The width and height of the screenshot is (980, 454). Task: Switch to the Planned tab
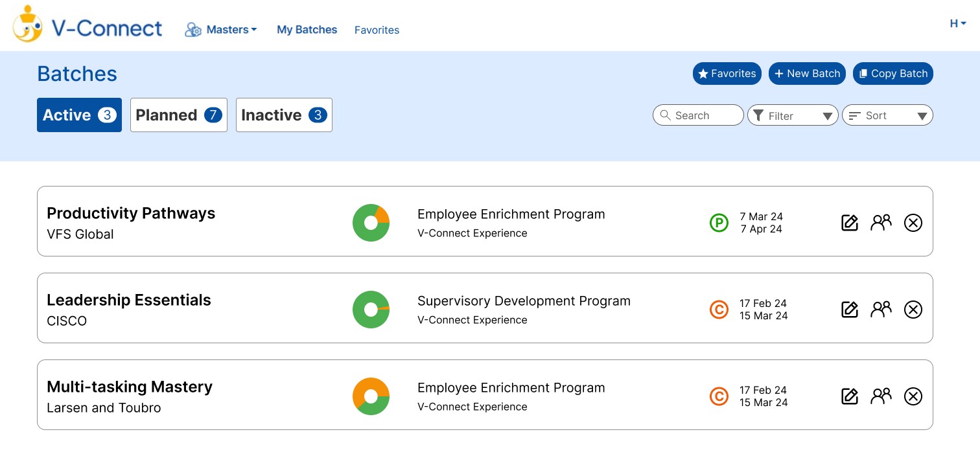[178, 115]
